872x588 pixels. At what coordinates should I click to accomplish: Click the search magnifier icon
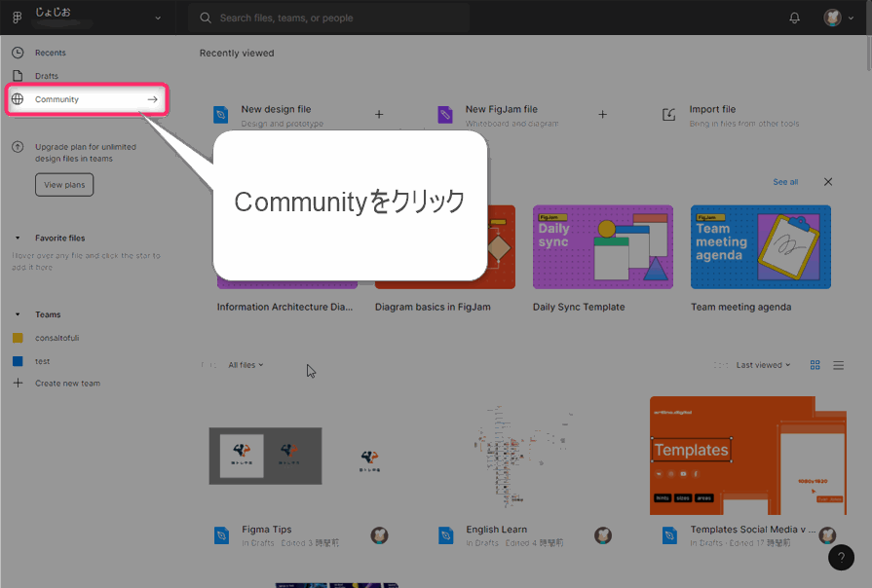[206, 18]
